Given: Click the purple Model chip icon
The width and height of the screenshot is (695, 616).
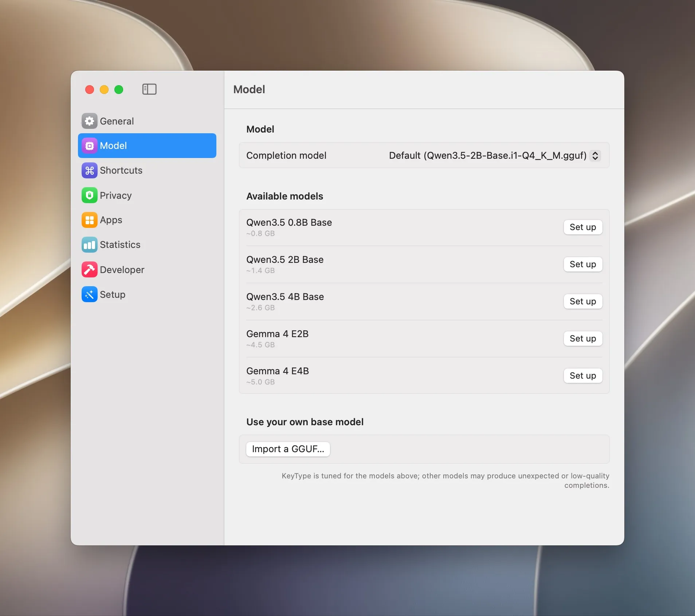Looking at the screenshot, I should pos(90,146).
